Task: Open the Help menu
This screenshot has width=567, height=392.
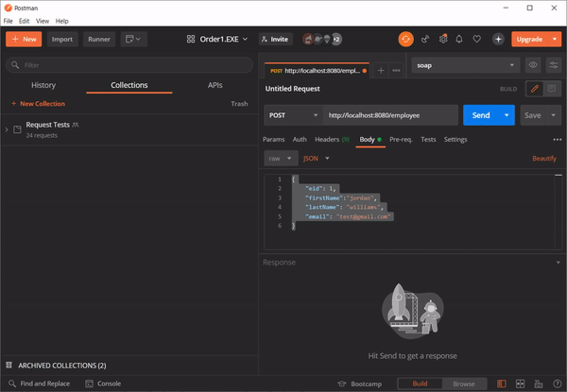Action: [x=61, y=21]
